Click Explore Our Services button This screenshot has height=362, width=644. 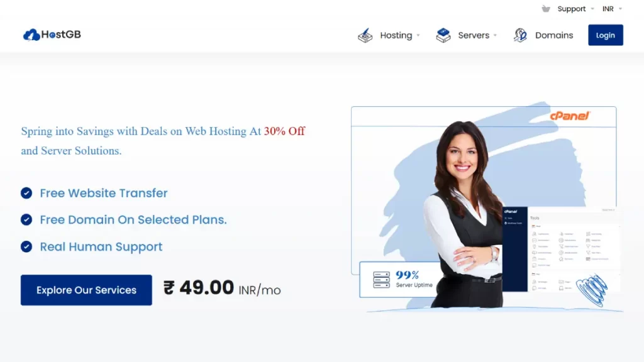(86, 290)
